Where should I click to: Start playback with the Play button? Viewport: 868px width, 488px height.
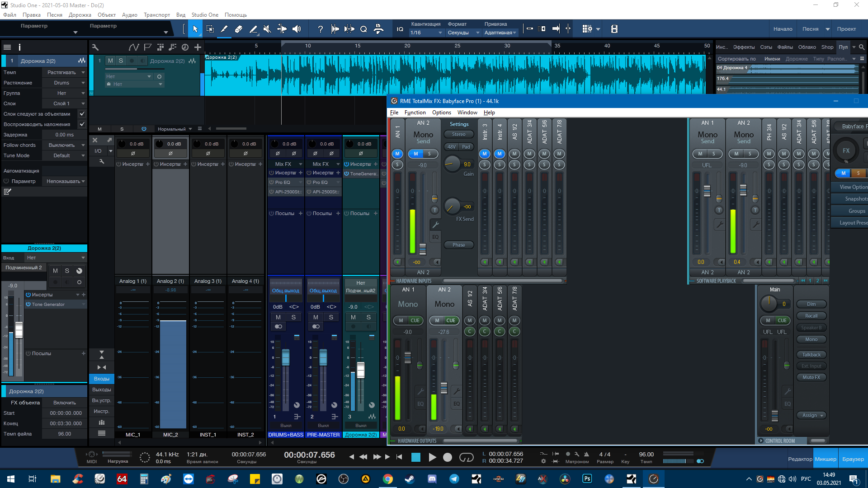point(432,457)
